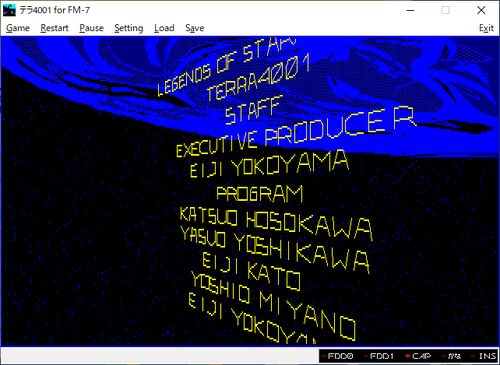This screenshot has width=500, height=365.
Task: Open the Game menu
Action: tap(18, 28)
